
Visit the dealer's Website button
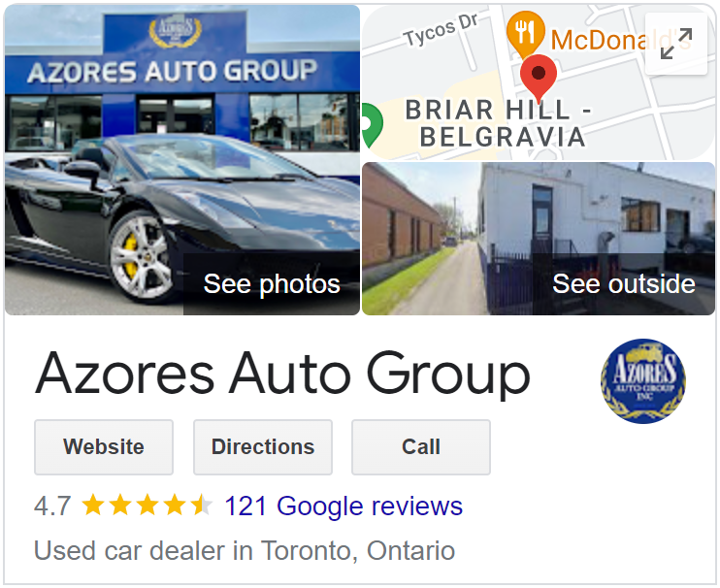tap(104, 447)
